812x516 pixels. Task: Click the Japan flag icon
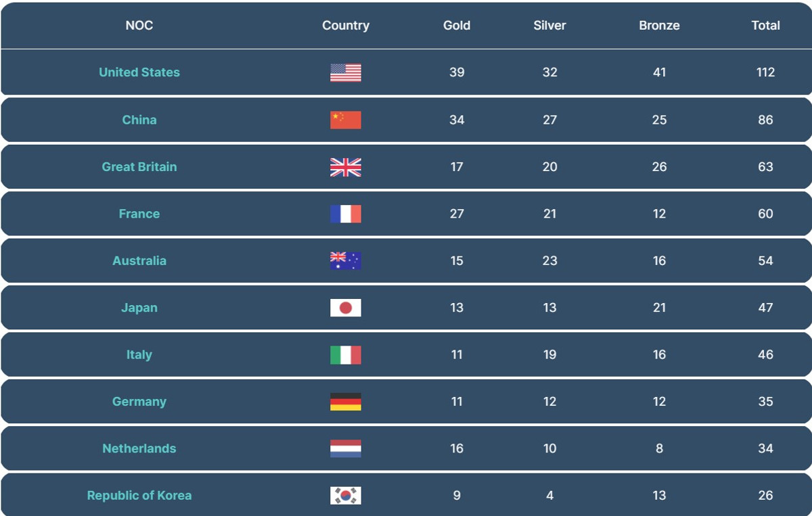[345, 308]
